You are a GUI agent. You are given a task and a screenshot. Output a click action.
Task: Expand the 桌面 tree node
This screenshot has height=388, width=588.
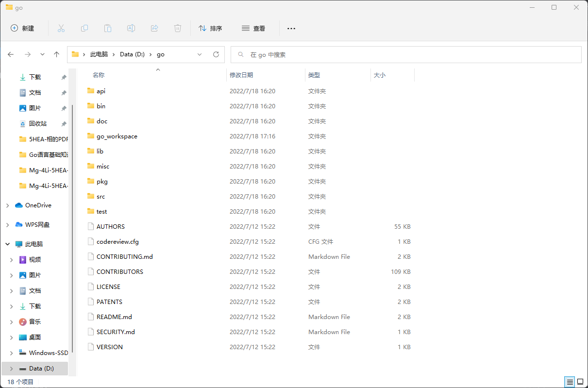[12, 337]
